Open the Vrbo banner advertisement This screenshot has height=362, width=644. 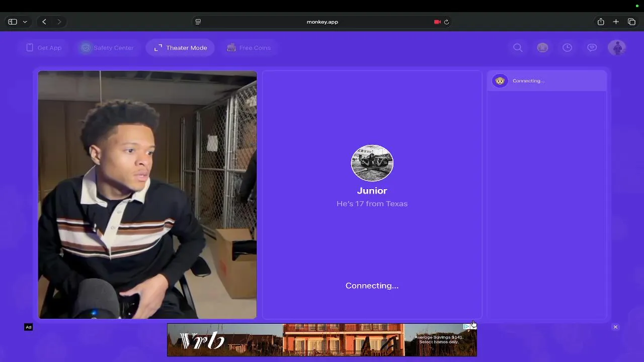[x=322, y=340]
